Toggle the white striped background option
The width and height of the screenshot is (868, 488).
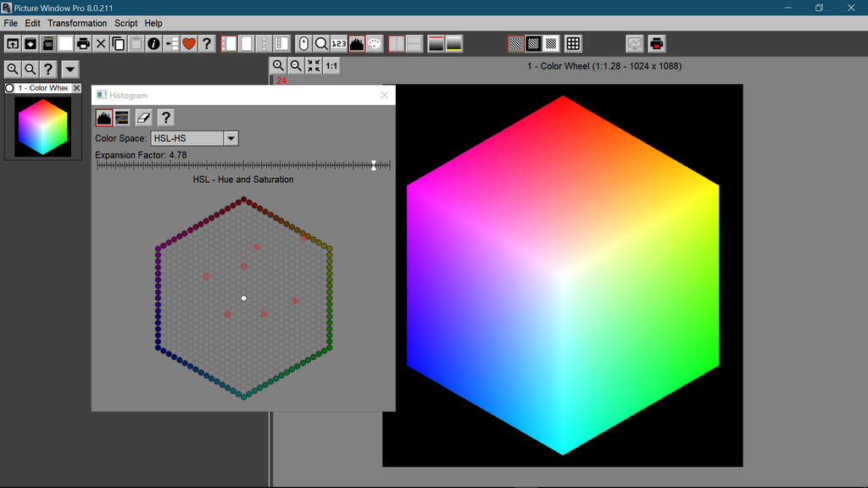click(x=551, y=44)
